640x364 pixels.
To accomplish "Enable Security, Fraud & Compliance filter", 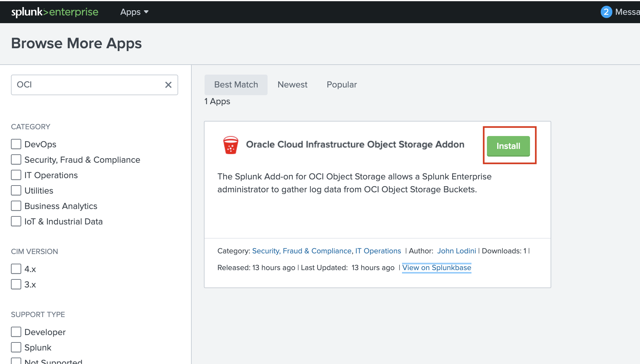I will 16,159.
